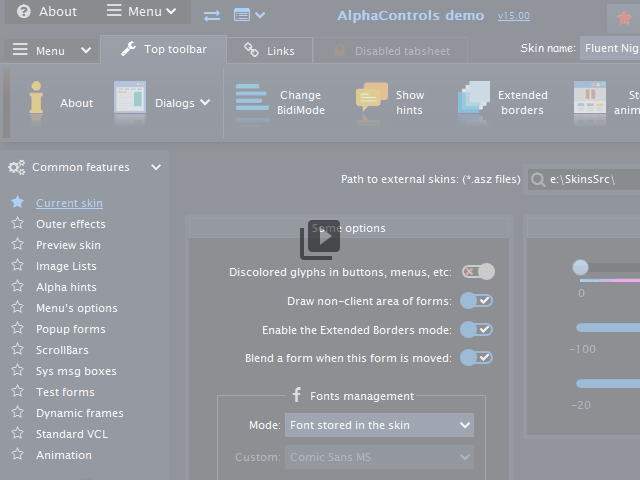Open the Skin name combo box
Screen dimensions: 640x480
point(610,48)
